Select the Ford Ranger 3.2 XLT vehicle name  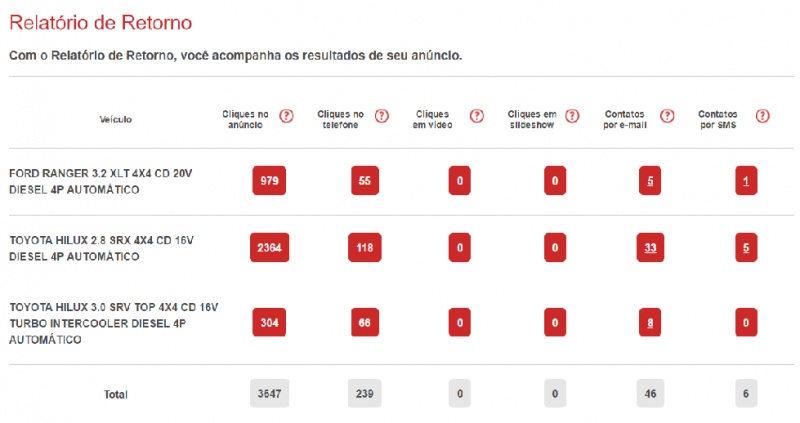pos(101,181)
